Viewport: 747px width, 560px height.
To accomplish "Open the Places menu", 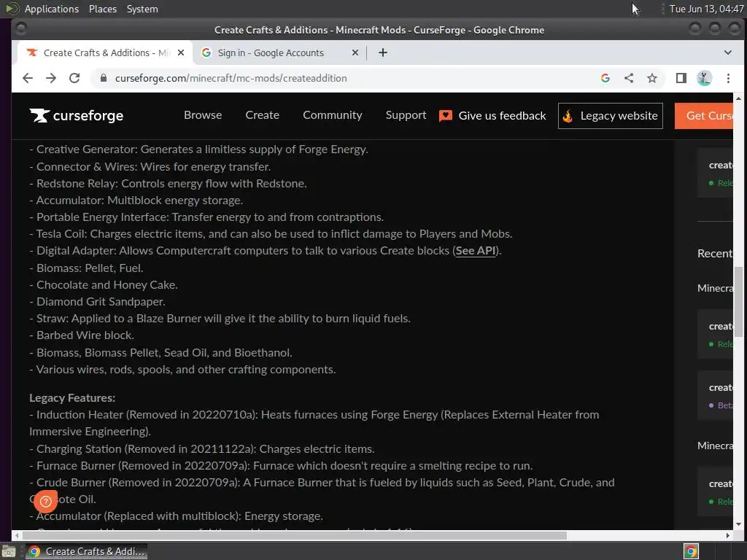I will (103, 9).
